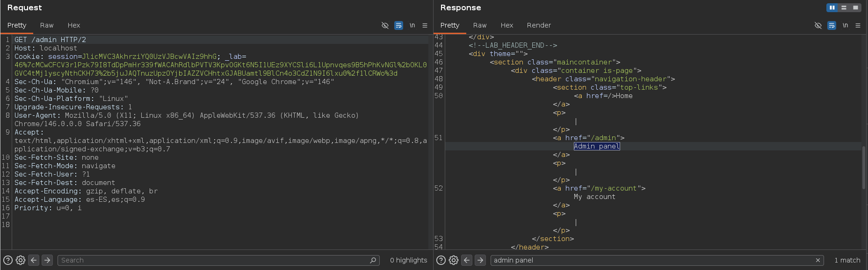This screenshot has height=270, width=868.
Task: Open the Request panel hamburger menu
Action: (x=425, y=25)
